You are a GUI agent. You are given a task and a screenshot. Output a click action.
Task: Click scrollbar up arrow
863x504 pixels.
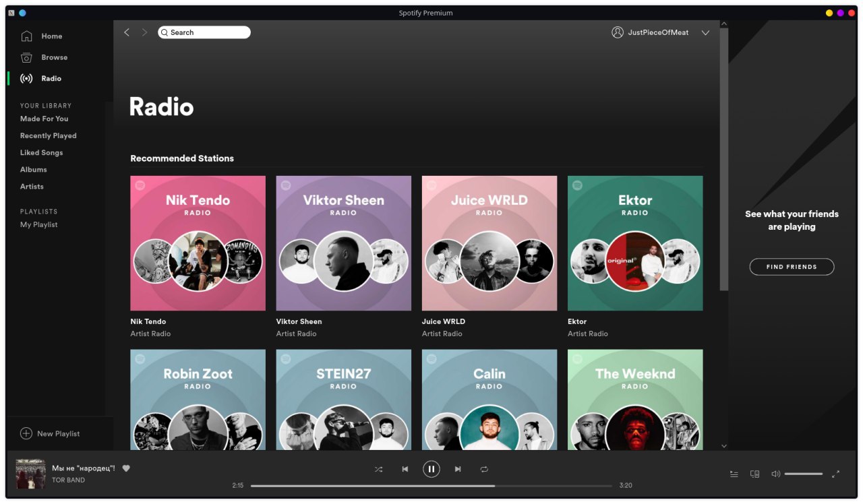click(x=724, y=24)
